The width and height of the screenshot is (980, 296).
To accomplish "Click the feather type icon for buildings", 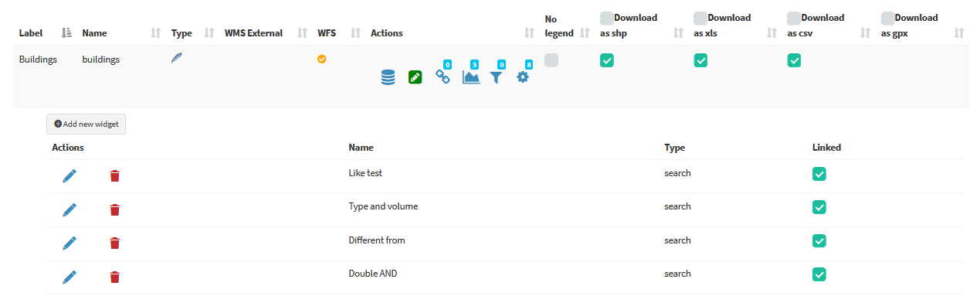I will (177, 59).
